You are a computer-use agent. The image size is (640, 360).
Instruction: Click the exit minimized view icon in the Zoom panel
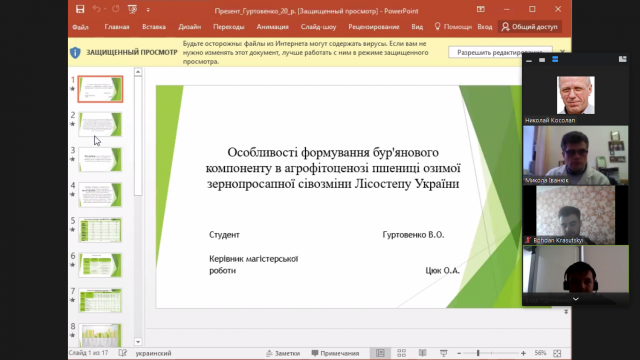point(622,59)
